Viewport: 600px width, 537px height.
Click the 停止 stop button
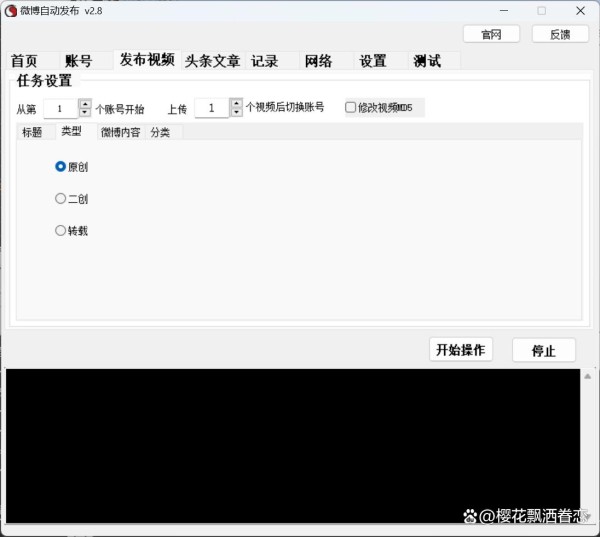(x=544, y=350)
